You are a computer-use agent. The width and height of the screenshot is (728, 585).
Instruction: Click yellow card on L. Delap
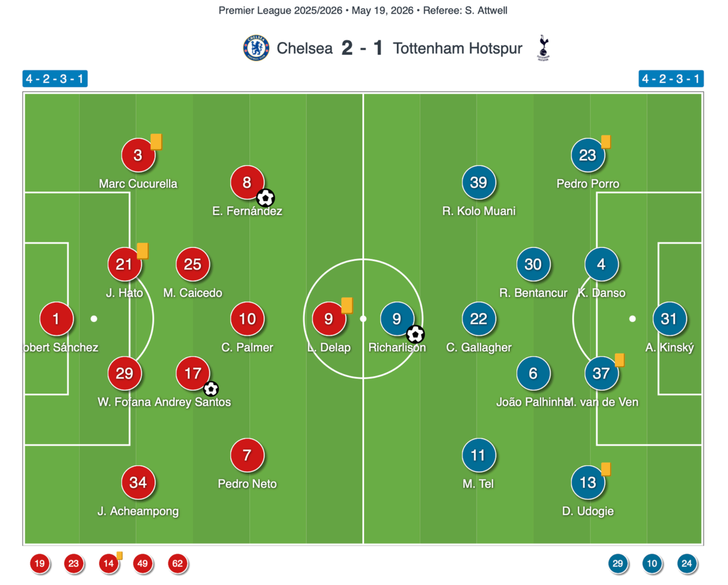[x=347, y=305]
